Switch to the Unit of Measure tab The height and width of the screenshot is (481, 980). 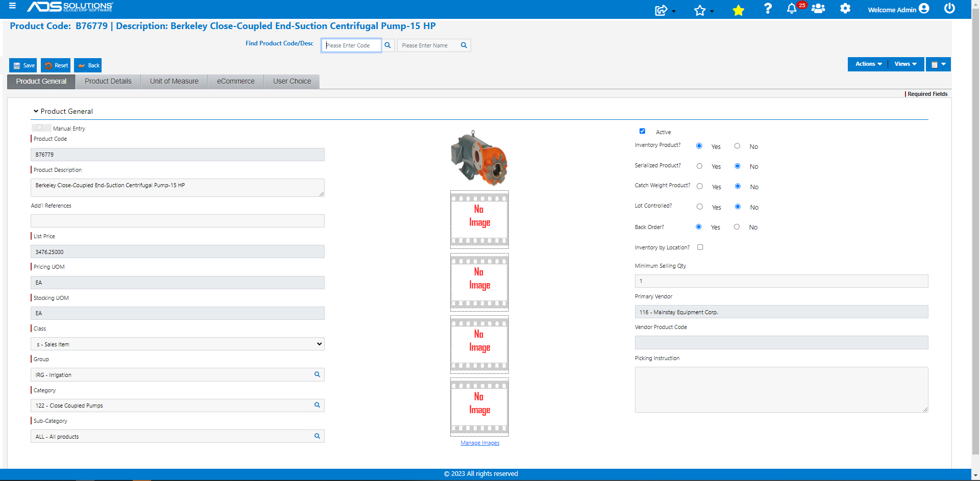click(174, 81)
